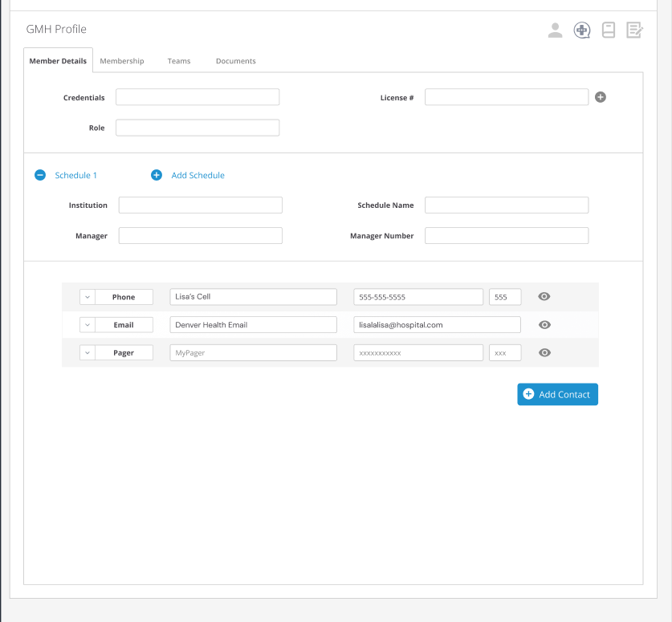Click the Add Schedule link

point(198,175)
